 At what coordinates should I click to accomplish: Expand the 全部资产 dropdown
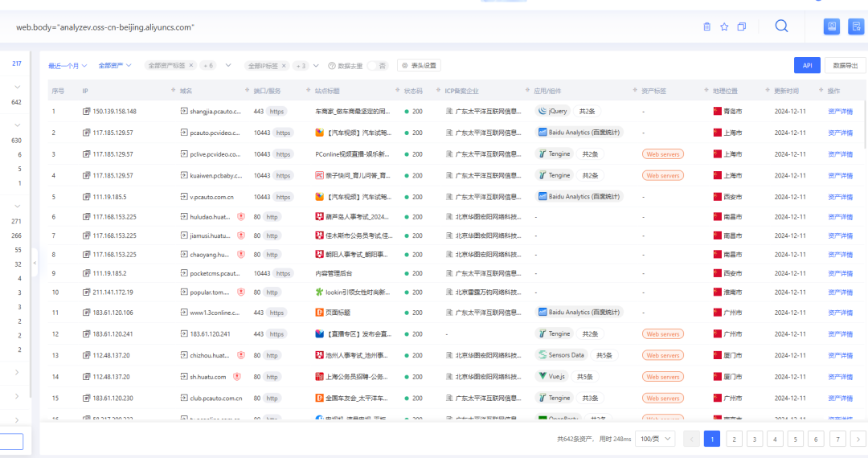click(115, 66)
